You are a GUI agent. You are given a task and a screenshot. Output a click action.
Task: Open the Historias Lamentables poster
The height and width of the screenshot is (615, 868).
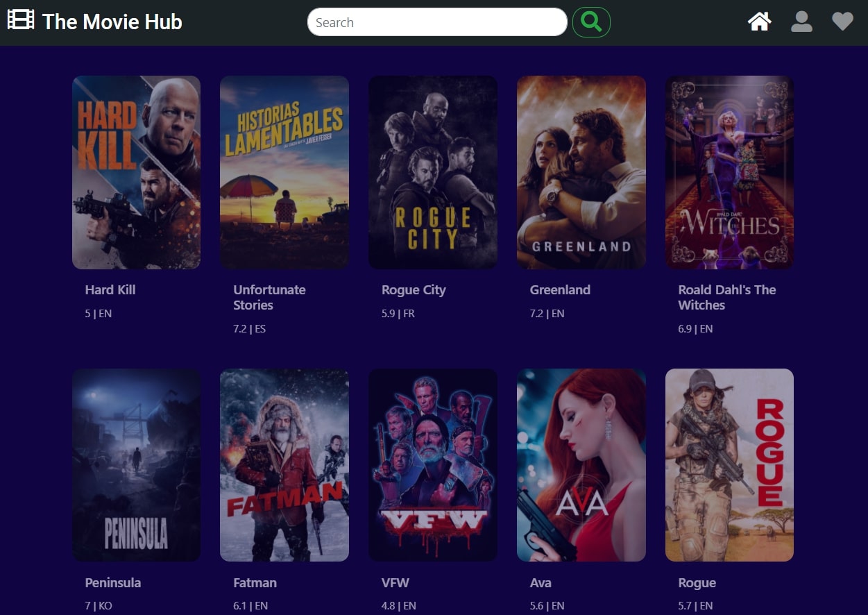pyautogui.click(x=284, y=172)
